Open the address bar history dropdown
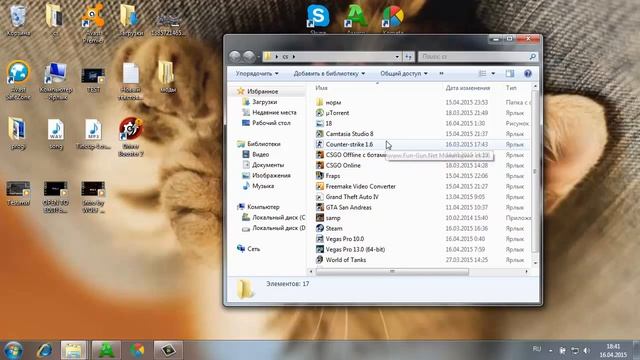640x360 pixels. click(397, 57)
